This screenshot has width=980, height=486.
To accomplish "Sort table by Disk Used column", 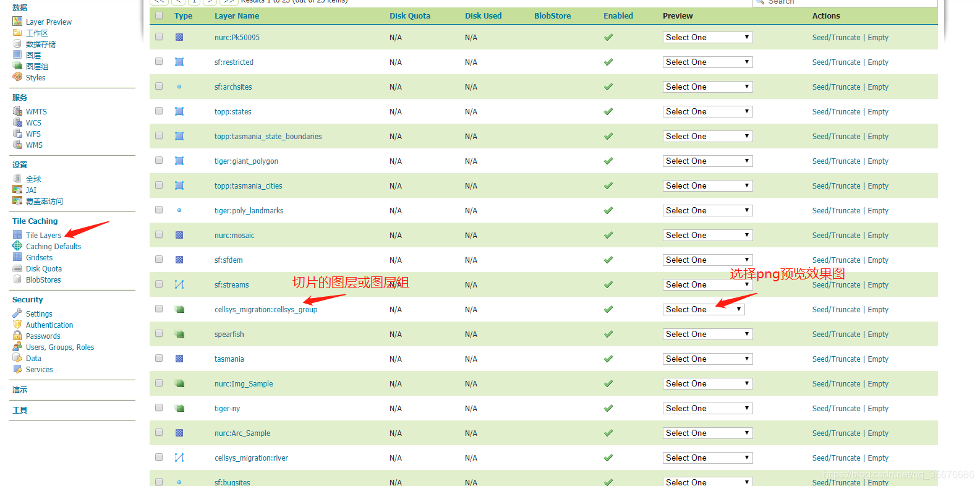I will (x=484, y=16).
